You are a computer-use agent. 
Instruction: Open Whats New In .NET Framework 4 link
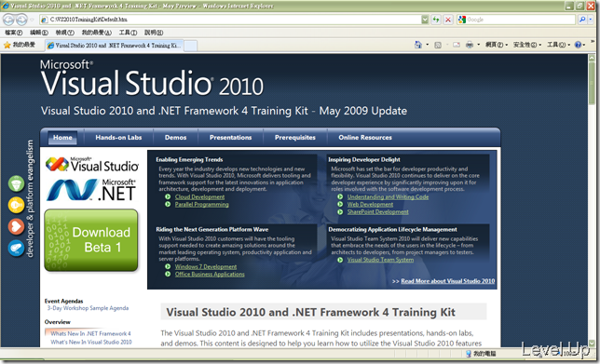click(90, 334)
